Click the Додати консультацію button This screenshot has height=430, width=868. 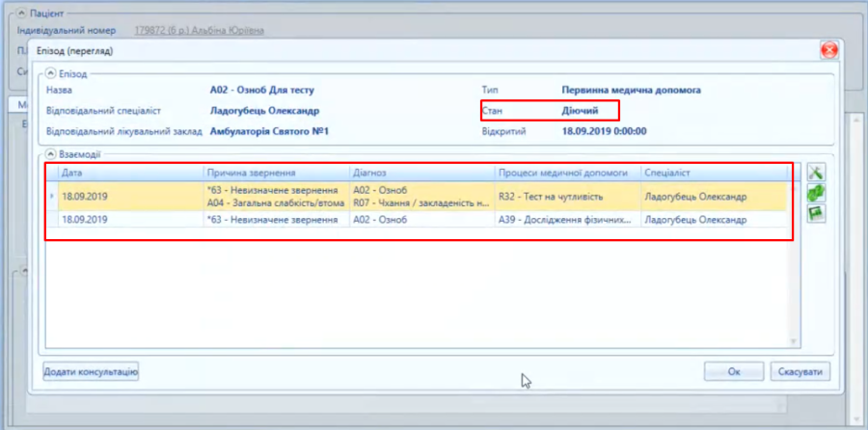(91, 372)
